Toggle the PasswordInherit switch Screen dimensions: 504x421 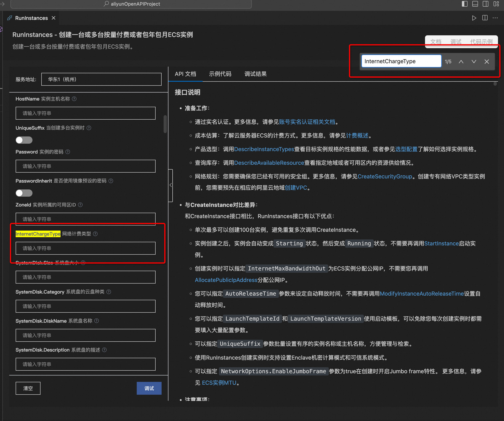(x=24, y=193)
